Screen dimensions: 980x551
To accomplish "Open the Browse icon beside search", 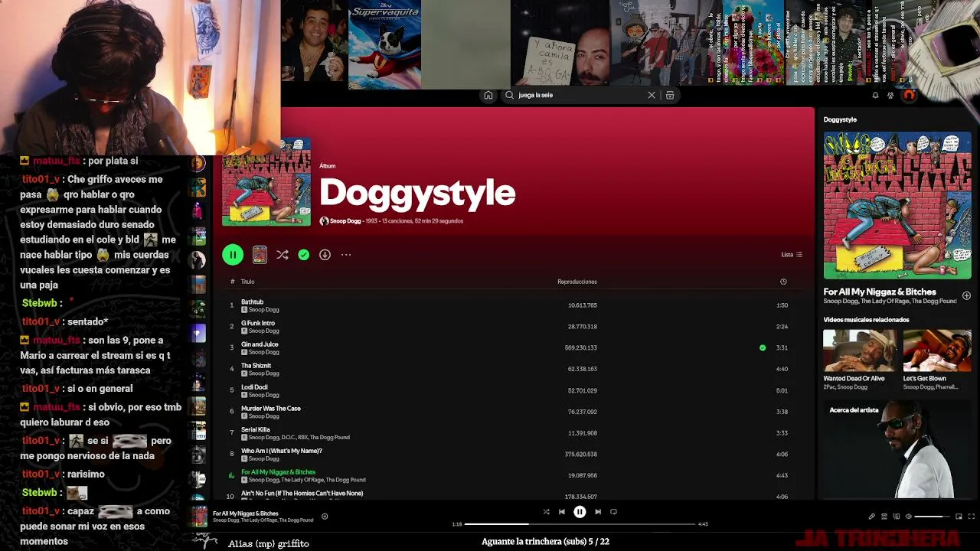I will coord(670,95).
